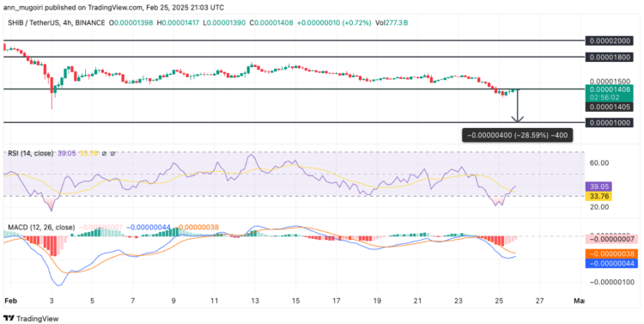This screenshot has width=644, height=324.
Task: Click the 27 date label on time axis
Action: (540, 301)
